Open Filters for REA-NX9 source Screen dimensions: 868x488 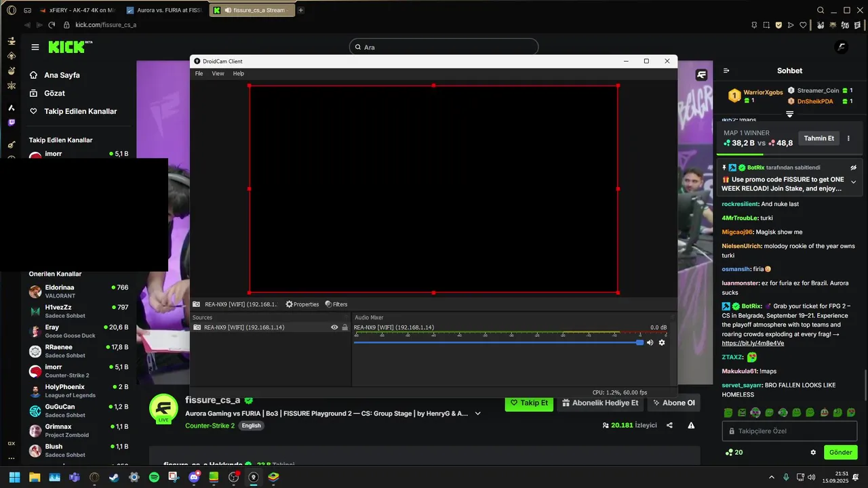(336, 304)
